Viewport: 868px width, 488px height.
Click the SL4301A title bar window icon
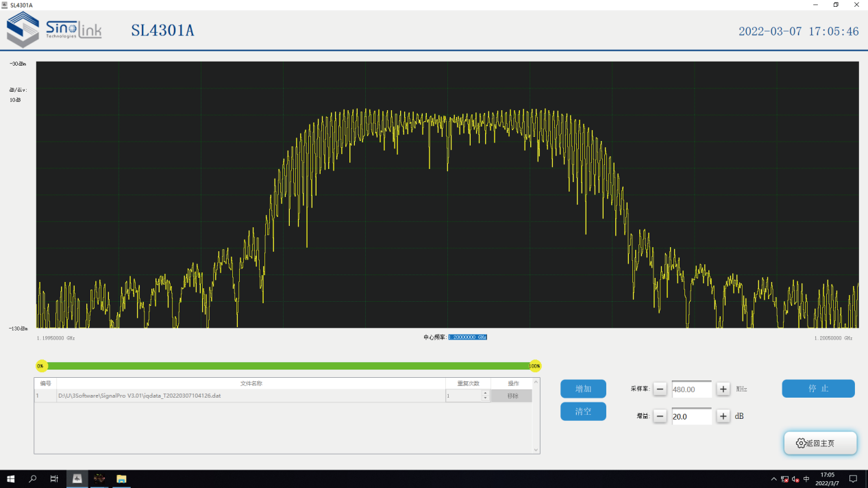[5, 5]
